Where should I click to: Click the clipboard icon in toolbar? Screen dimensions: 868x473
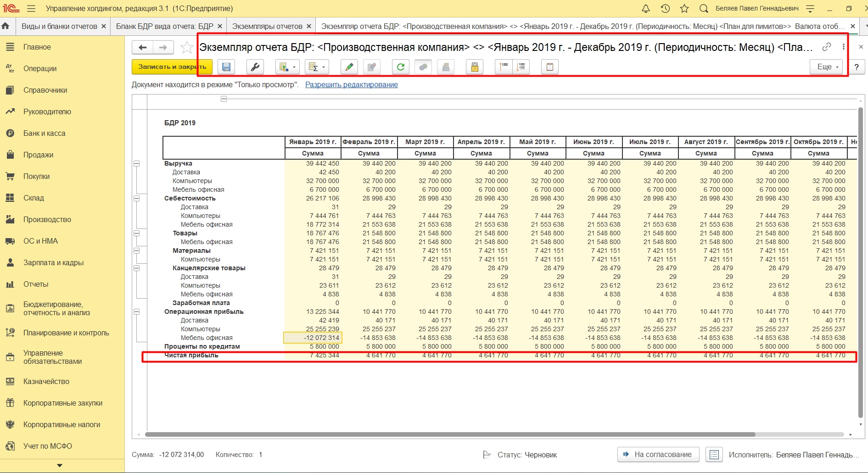pyautogui.click(x=549, y=67)
